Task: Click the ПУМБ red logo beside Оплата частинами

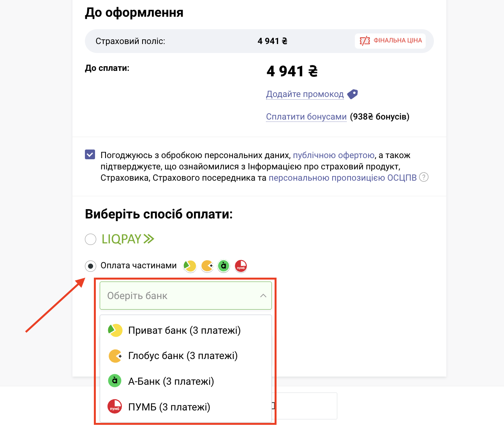Action: (x=241, y=266)
